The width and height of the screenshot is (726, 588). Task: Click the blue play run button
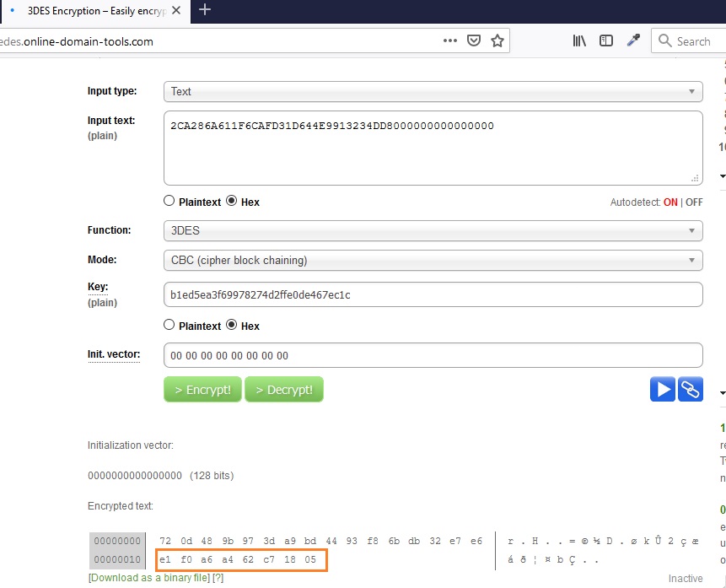pyautogui.click(x=663, y=389)
